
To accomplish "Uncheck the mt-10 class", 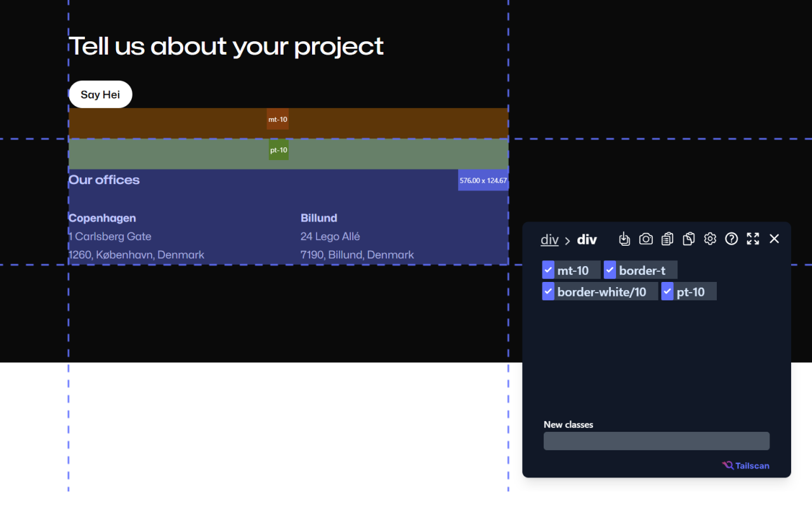I will tap(549, 270).
